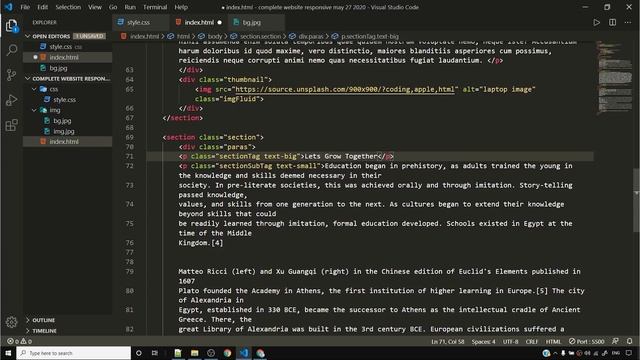Screen dimensions: 640x360
Task: Click the Windows taskbar search box
Action: pyautogui.click(x=74, y=353)
